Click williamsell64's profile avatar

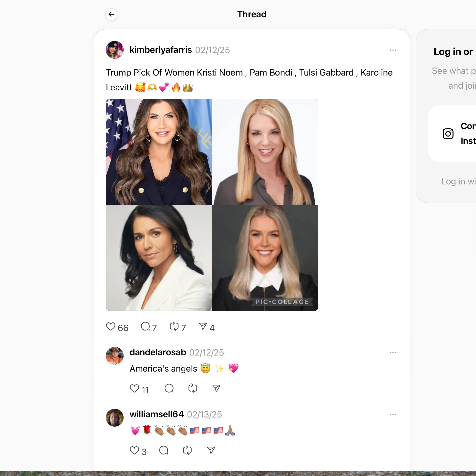tap(115, 418)
